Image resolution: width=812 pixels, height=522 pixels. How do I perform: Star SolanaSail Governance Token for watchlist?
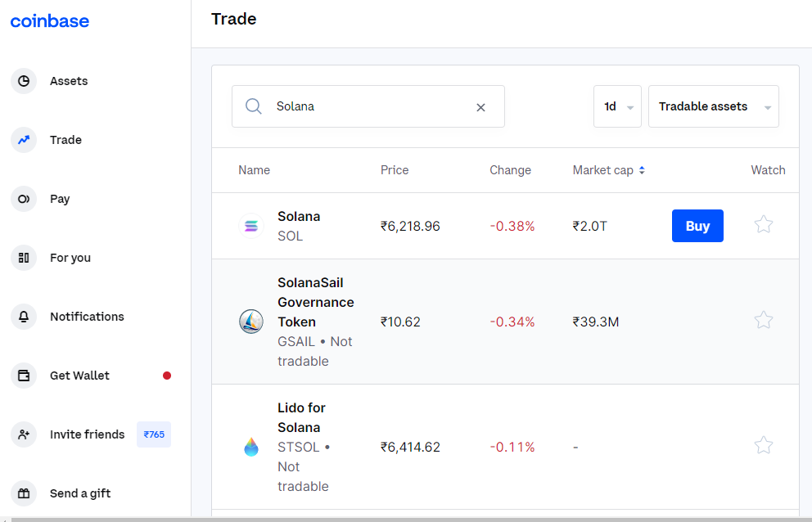(763, 320)
